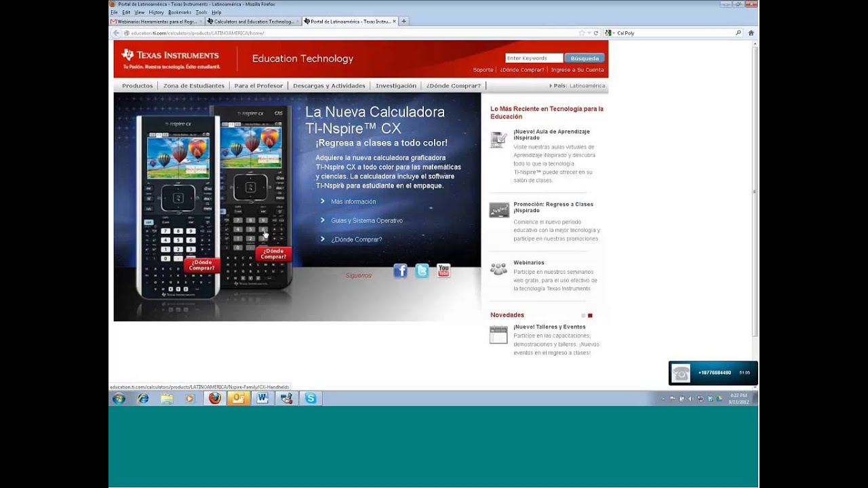Click in the Enter Keywords search field
The image size is (868, 488).
(x=534, y=58)
